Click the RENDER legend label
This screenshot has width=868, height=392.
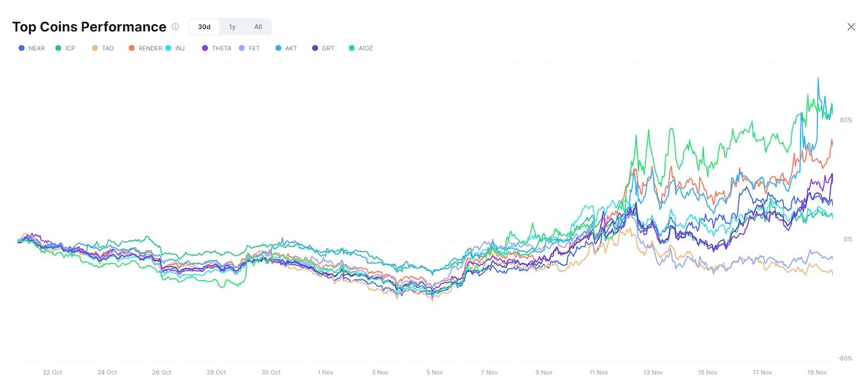(x=150, y=48)
